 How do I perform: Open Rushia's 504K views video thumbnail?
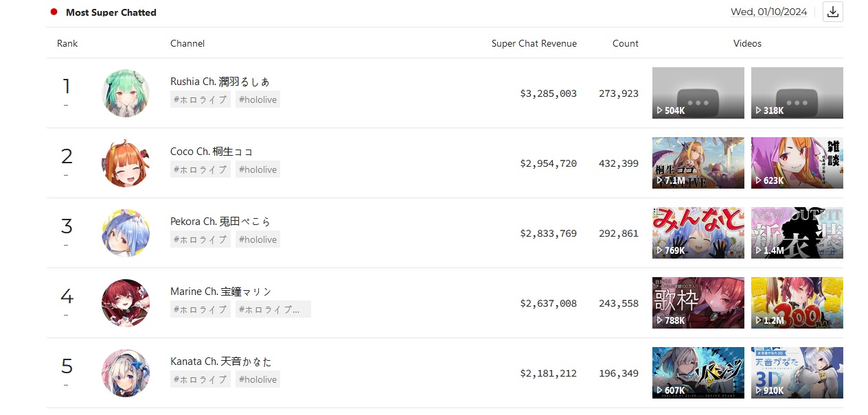pyautogui.click(x=698, y=93)
